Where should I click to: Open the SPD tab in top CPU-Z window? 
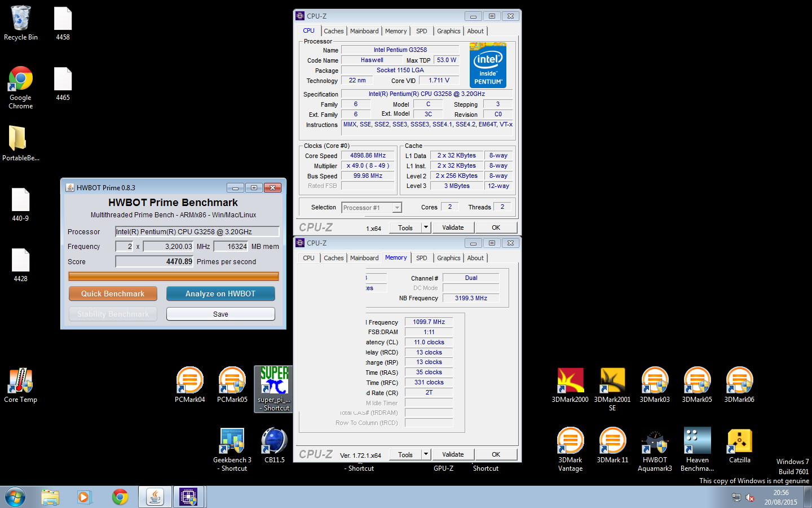pyautogui.click(x=421, y=31)
